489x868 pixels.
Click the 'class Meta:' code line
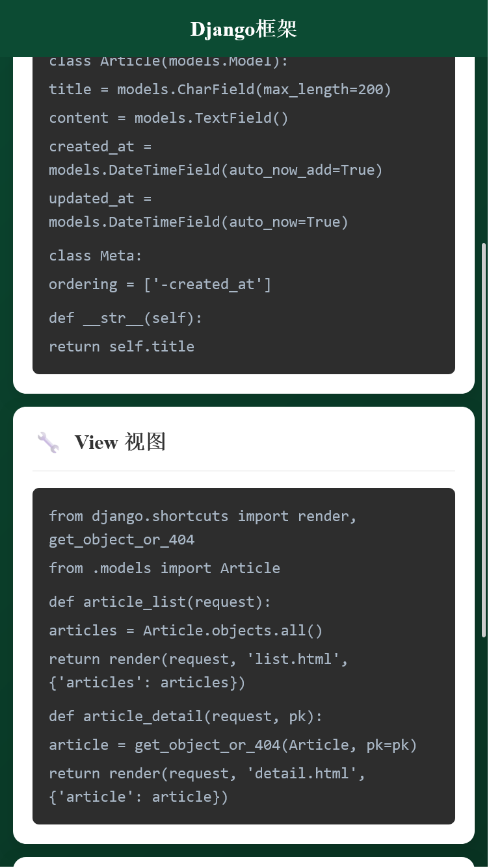pos(96,256)
